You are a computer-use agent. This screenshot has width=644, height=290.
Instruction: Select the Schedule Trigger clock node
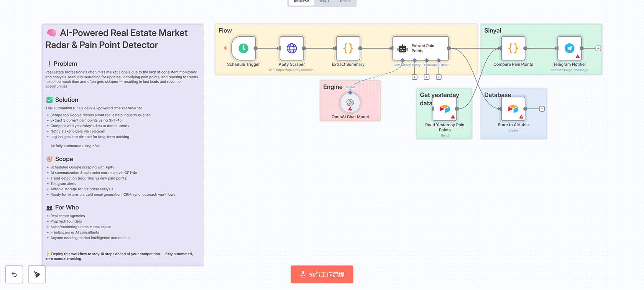pos(243,48)
